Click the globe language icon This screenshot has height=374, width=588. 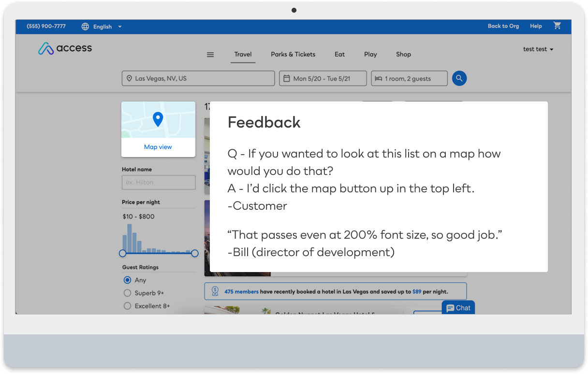[x=86, y=27]
